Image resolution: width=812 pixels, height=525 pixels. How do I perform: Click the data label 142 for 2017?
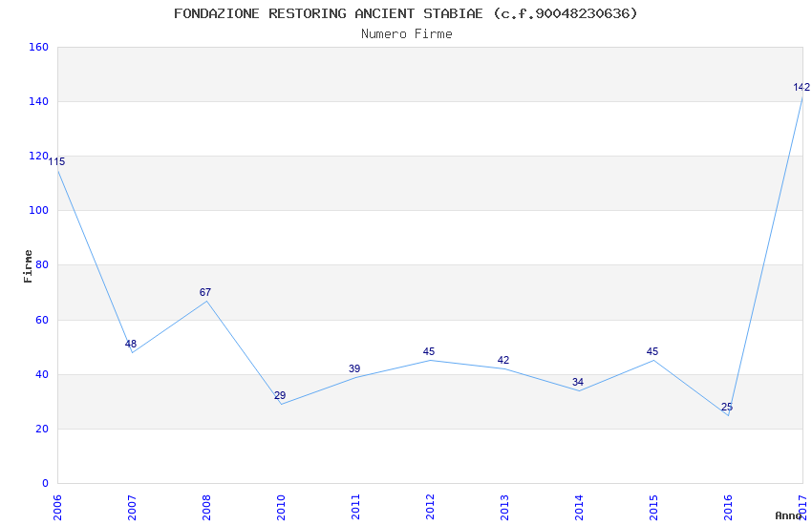click(801, 88)
